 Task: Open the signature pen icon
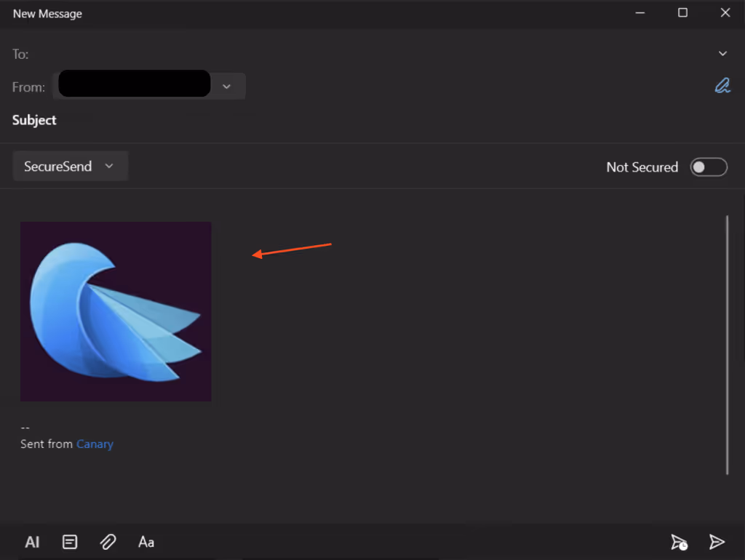(x=722, y=86)
